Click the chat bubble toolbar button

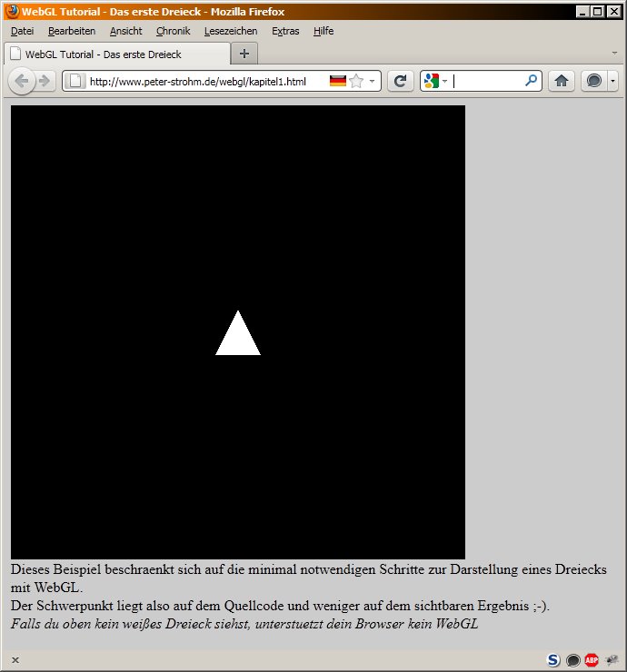592,82
